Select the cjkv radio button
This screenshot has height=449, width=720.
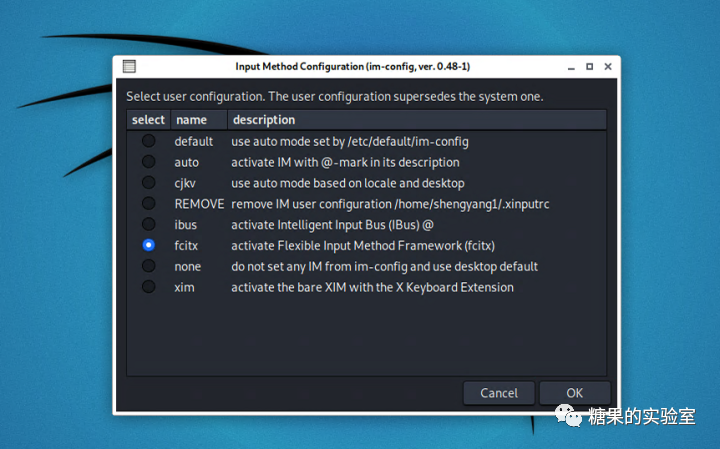[148, 183]
